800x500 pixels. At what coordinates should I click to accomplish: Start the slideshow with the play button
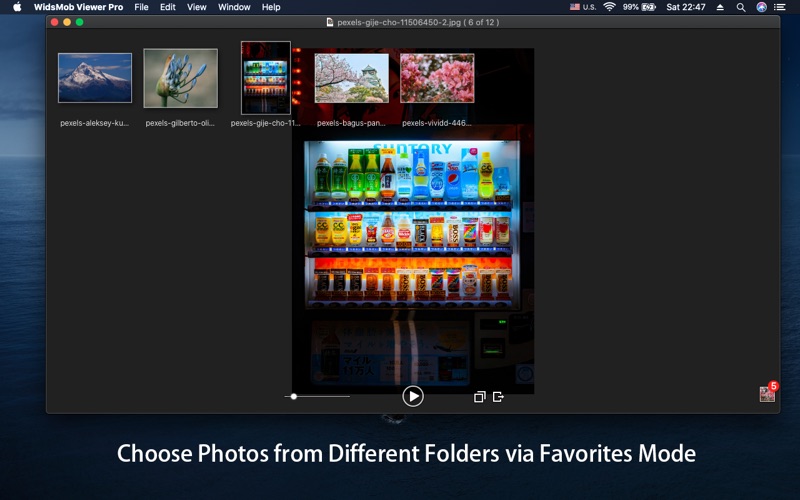413,396
